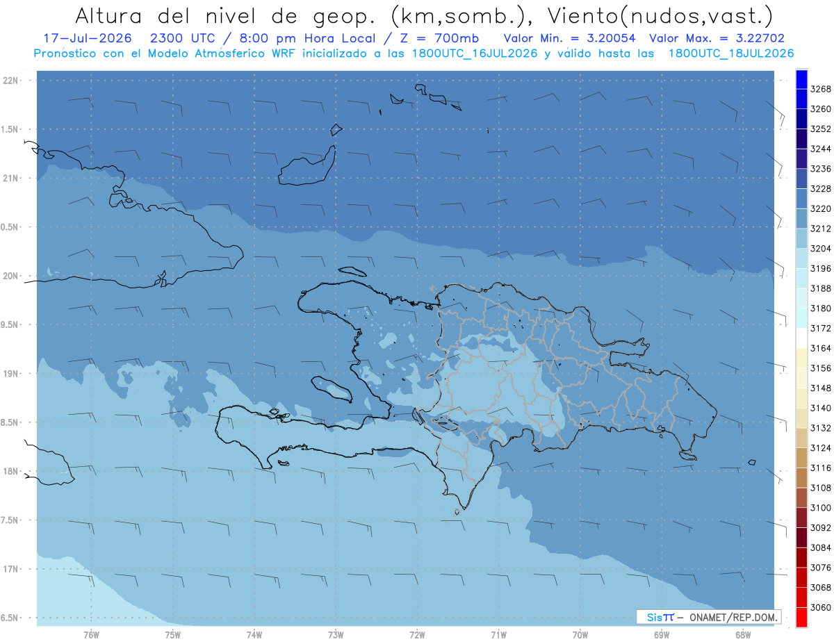
Task: Click the '3164' colorbar value
Action: 821,348
